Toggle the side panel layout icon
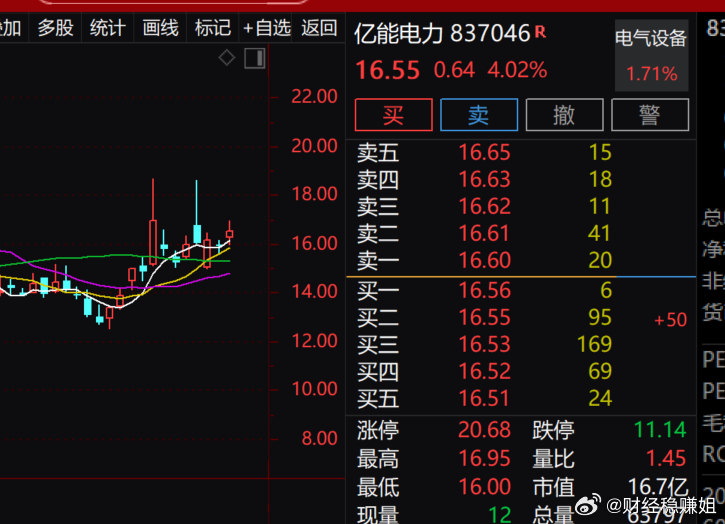Screen dimensions: 725x524 (x=255, y=59)
